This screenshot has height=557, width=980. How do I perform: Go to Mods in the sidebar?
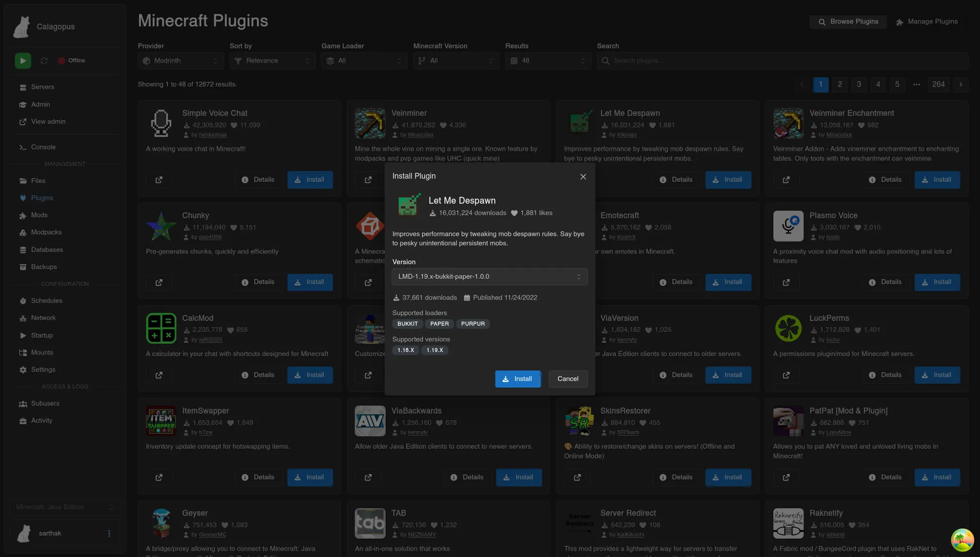point(39,215)
